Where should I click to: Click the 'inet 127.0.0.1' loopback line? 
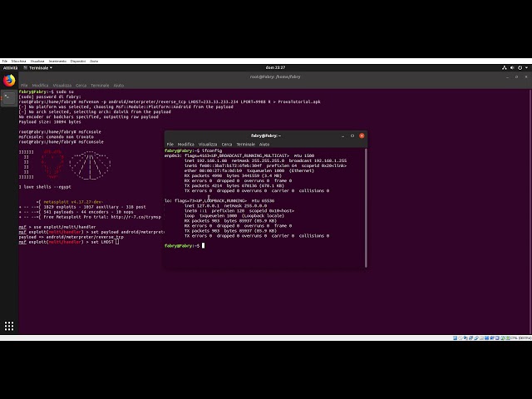[x=225, y=205]
